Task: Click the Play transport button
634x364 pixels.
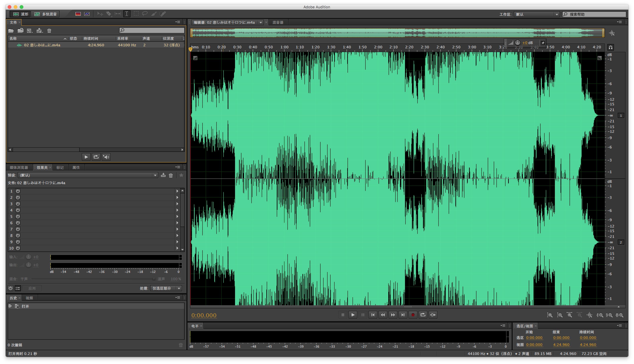Action: [x=353, y=315]
